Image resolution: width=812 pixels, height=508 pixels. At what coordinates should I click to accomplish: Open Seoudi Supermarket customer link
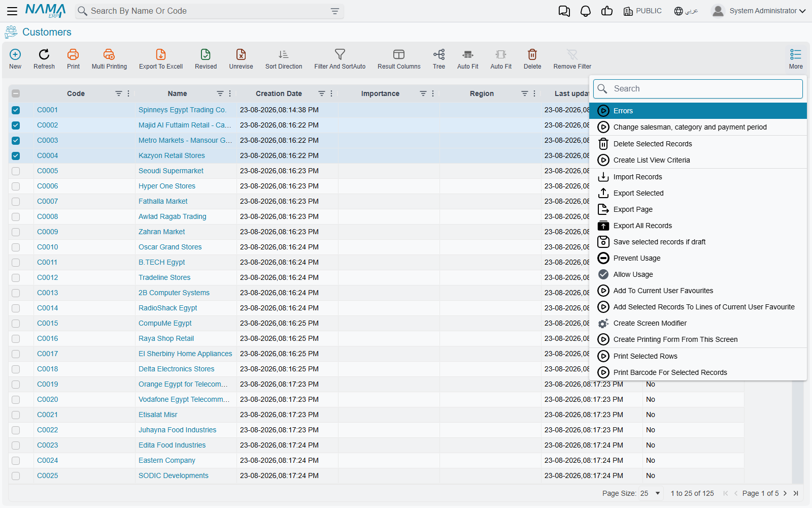171,171
